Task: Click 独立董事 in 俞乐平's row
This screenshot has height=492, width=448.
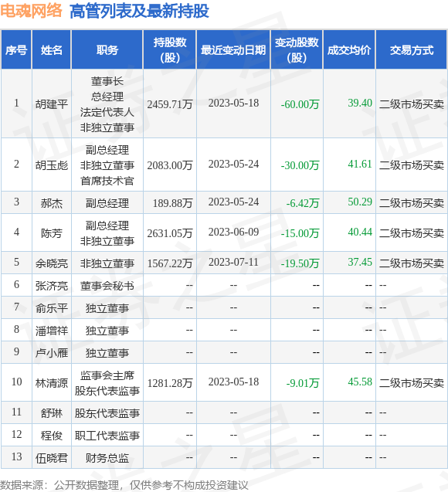Action: [107, 308]
